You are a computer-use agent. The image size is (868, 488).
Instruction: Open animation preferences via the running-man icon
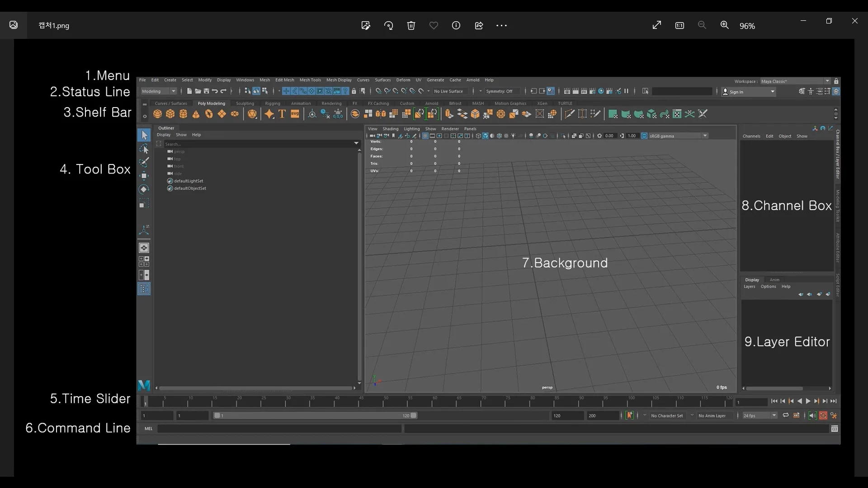click(834, 416)
